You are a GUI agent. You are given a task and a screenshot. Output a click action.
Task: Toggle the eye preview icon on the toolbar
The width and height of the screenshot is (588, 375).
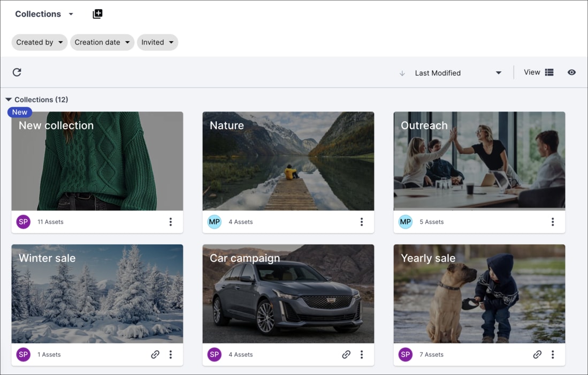(571, 72)
